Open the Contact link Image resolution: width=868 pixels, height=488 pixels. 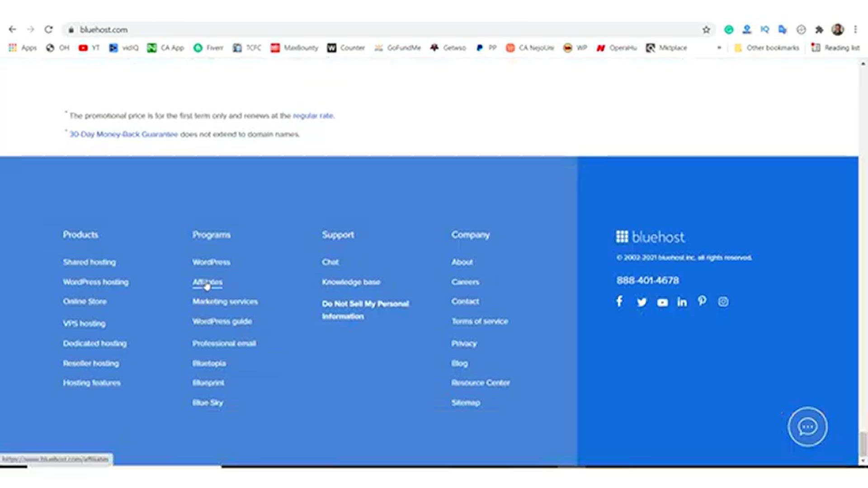coord(465,301)
